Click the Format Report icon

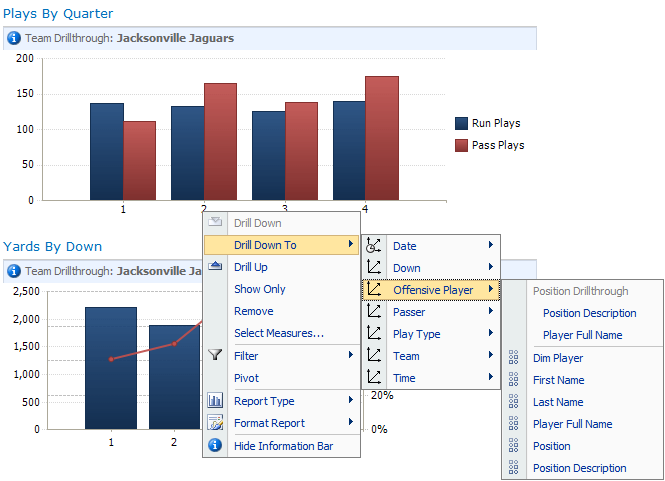tap(215, 423)
